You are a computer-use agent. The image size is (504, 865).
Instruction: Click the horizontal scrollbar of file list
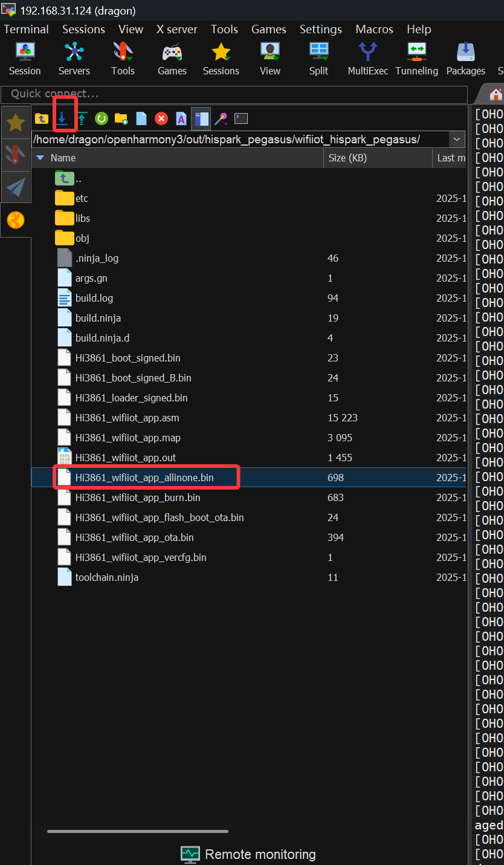[138, 832]
